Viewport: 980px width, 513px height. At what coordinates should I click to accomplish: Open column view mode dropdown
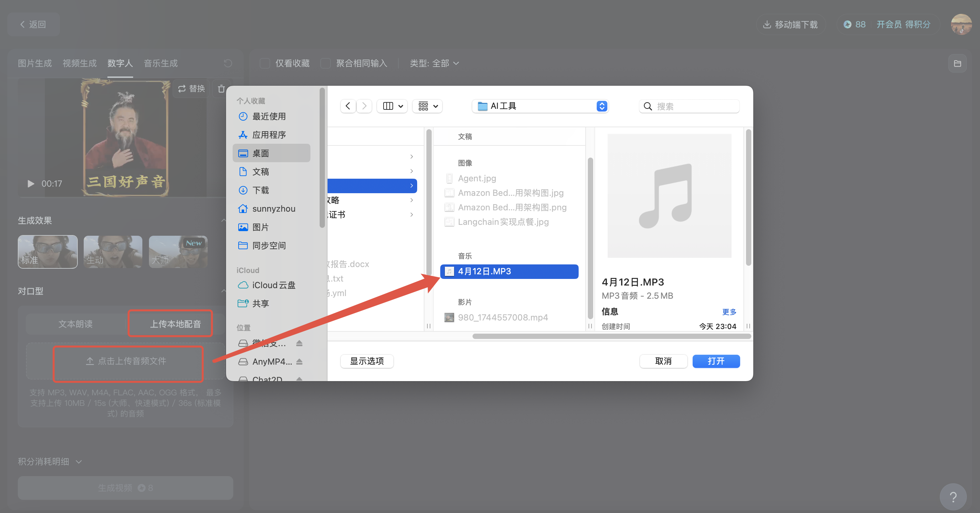(392, 106)
